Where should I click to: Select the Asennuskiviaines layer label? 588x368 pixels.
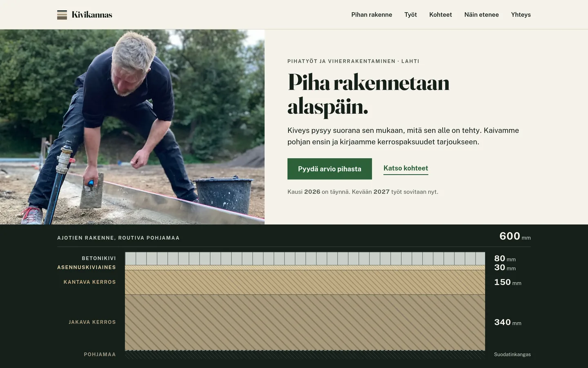pyautogui.click(x=87, y=267)
